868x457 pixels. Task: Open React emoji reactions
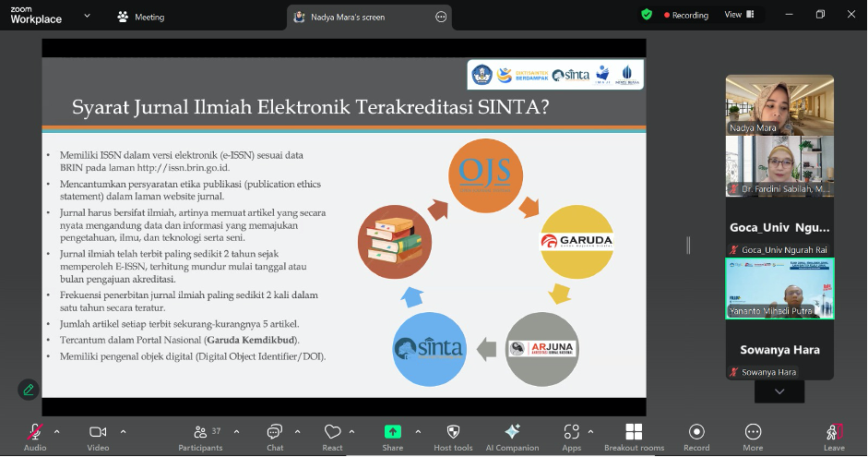pyautogui.click(x=332, y=437)
